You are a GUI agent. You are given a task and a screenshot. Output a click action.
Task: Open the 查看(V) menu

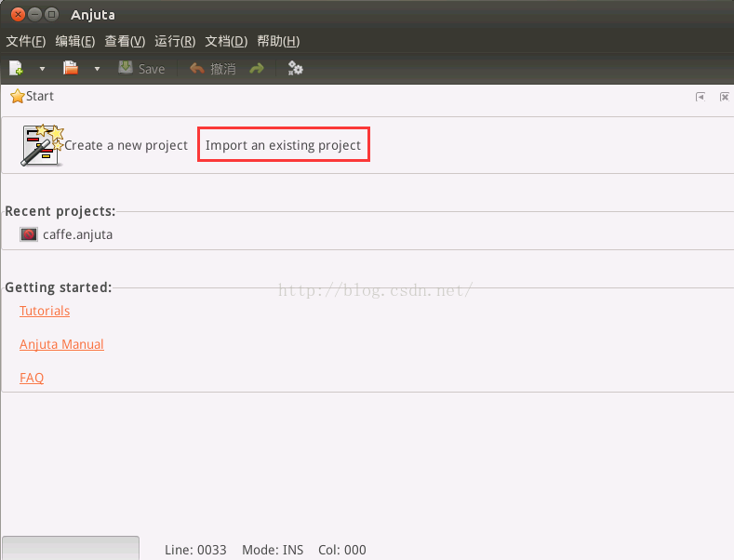[x=125, y=41]
